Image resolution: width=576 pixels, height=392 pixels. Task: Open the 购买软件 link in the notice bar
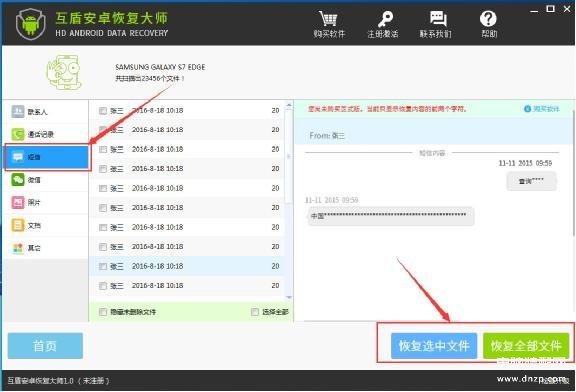click(x=542, y=109)
